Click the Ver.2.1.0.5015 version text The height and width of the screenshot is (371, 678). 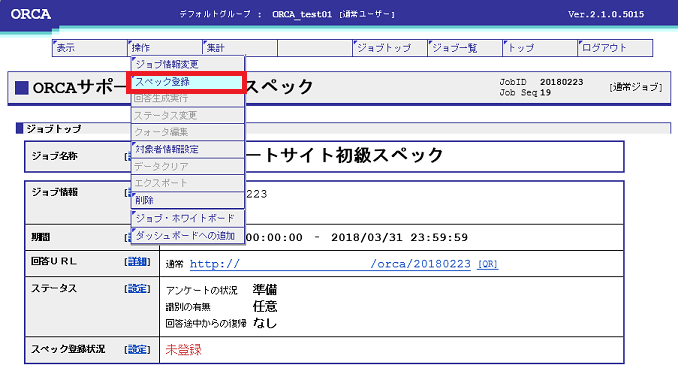[606, 14]
